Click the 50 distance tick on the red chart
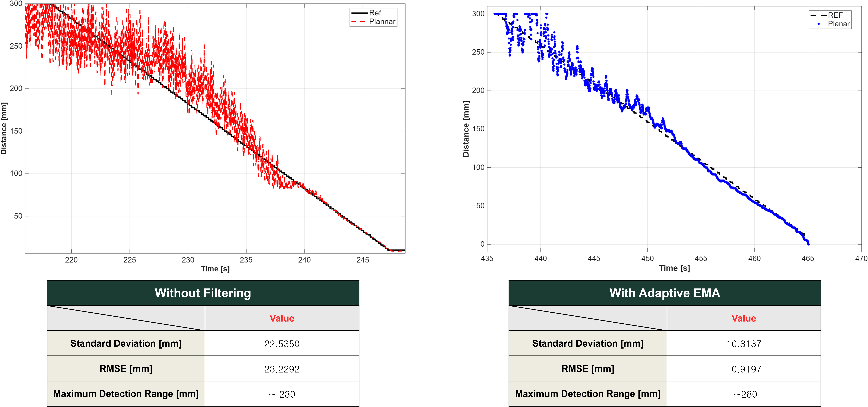Image resolution: width=868 pixels, height=407 pixels. pos(18,216)
